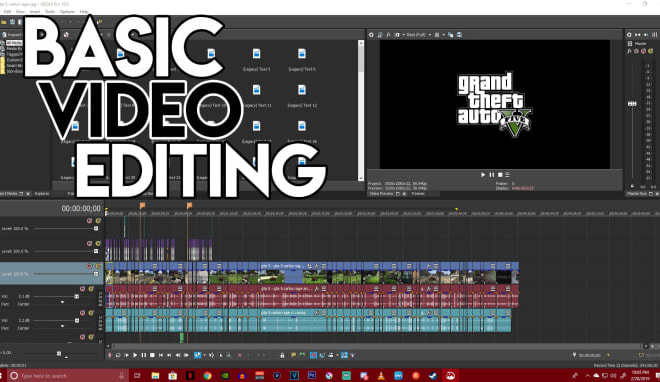Step to the next frame in the transport bar

186,355
